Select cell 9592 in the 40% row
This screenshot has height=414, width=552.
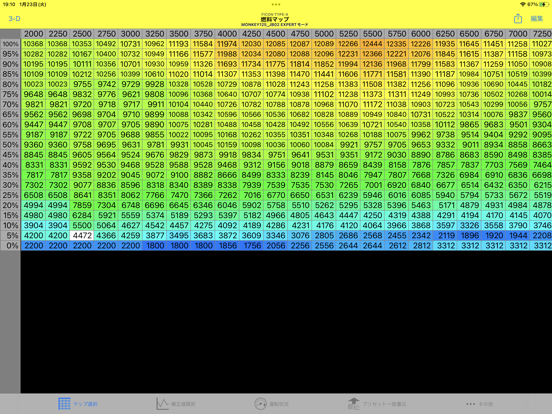point(82,165)
